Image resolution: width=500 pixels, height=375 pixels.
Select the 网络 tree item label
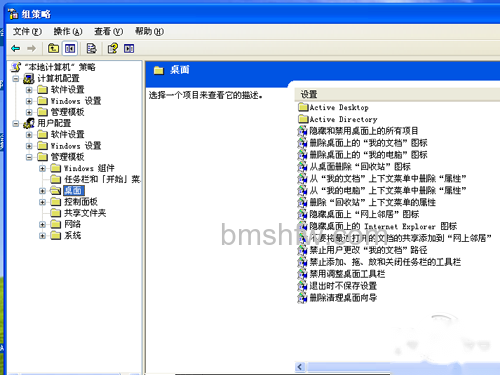[x=72, y=224]
